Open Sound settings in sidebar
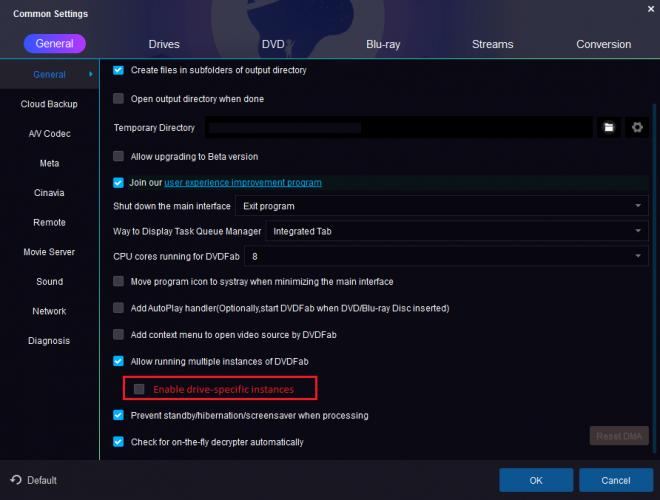The image size is (660, 500). 49,282
